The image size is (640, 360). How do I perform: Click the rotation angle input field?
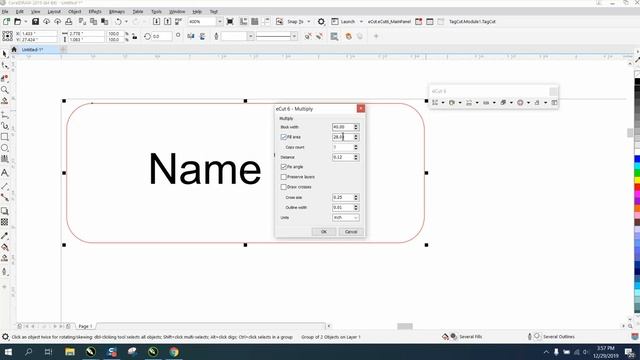pos(162,36)
